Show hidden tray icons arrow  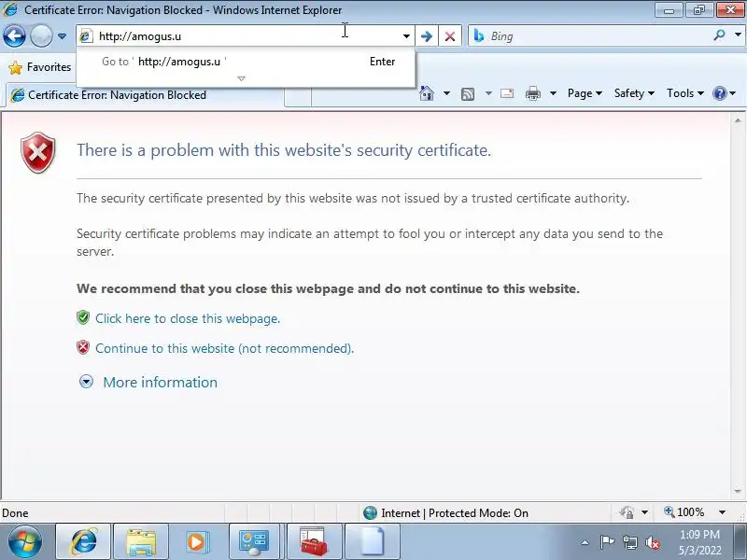(x=585, y=542)
